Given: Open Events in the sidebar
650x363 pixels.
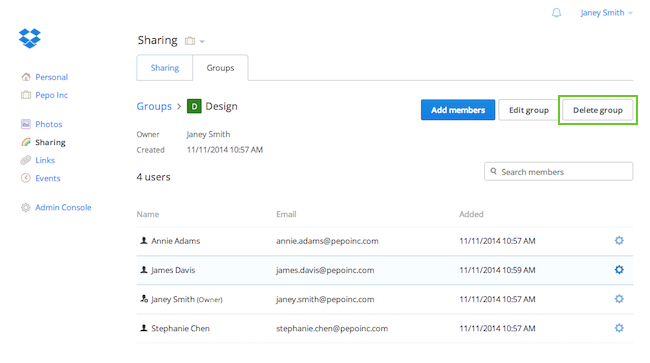Looking at the screenshot, I should coord(48,178).
